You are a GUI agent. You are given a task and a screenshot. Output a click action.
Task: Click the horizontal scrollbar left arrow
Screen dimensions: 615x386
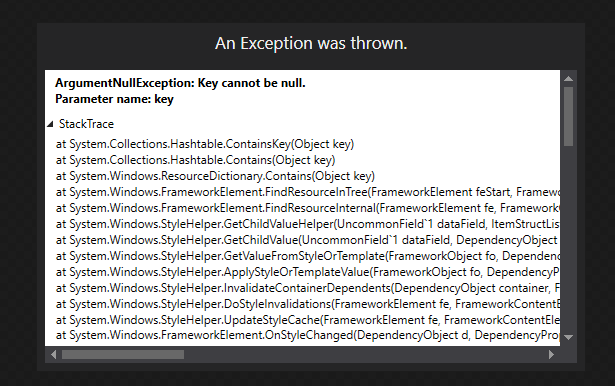coord(54,355)
